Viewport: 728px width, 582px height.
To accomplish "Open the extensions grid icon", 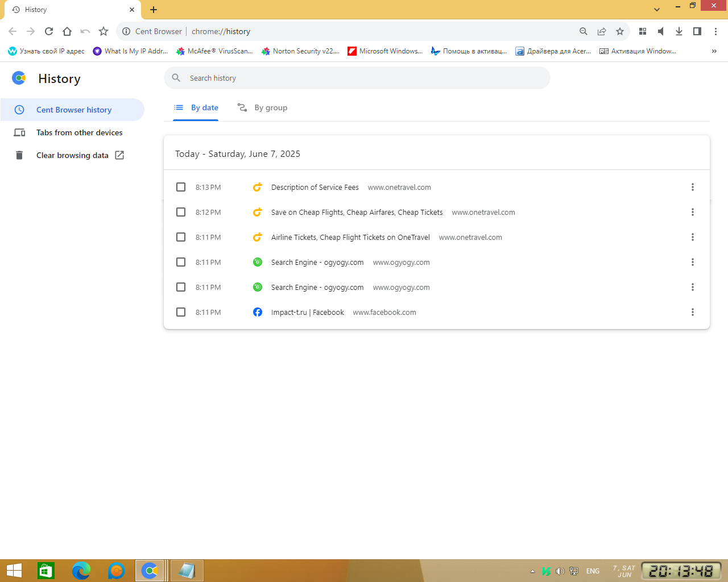I will pos(643,31).
